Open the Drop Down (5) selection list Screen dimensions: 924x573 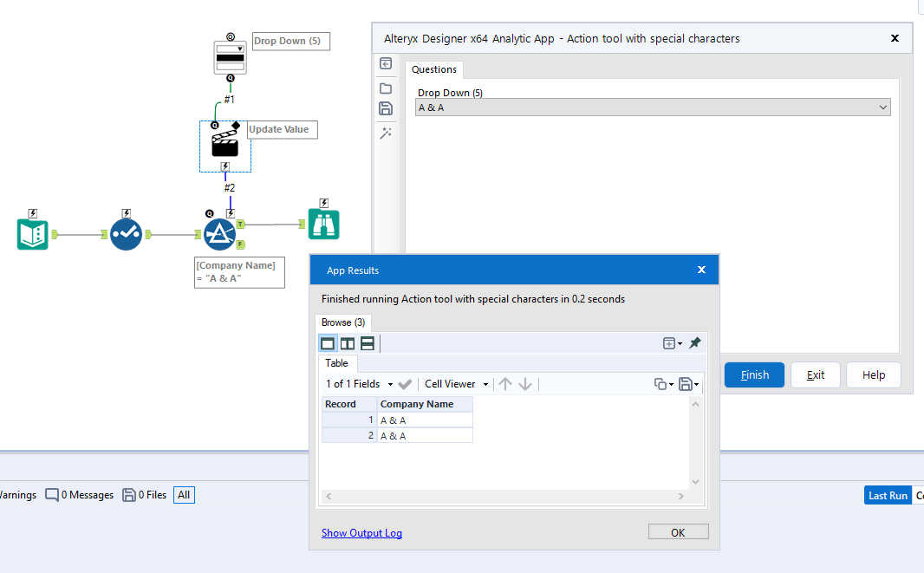[882, 107]
